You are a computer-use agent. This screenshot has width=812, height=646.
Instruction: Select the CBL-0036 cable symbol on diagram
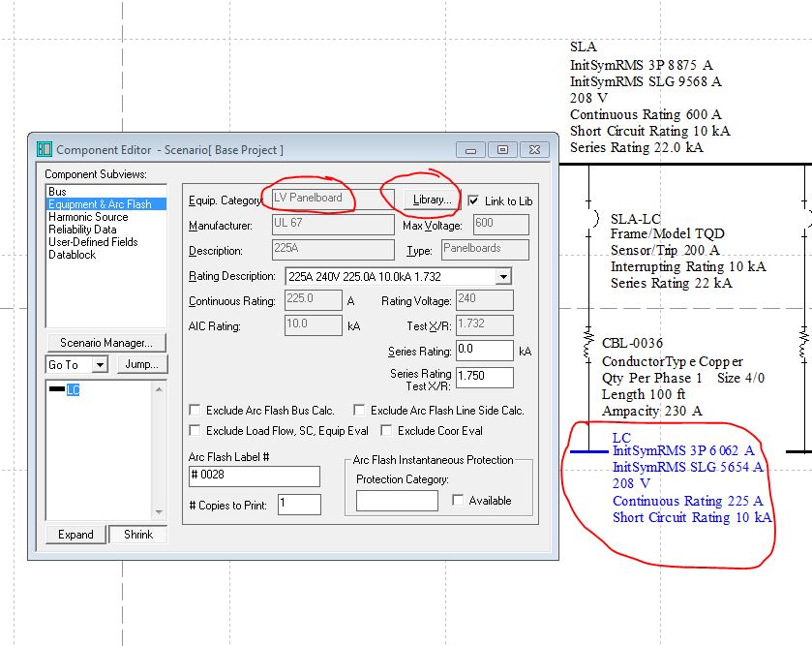(x=588, y=343)
